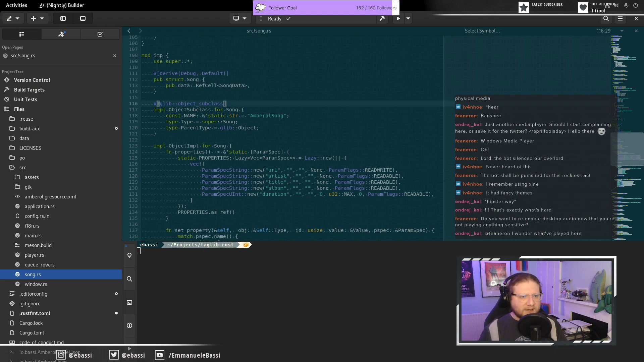This screenshot has height=362, width=644.
Task: Close the src/song.rs open page
Action: click(x=115, y=56)
